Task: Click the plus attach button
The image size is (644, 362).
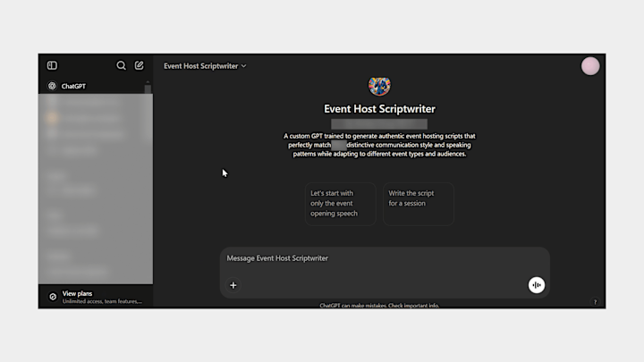Action: point(233,285)
